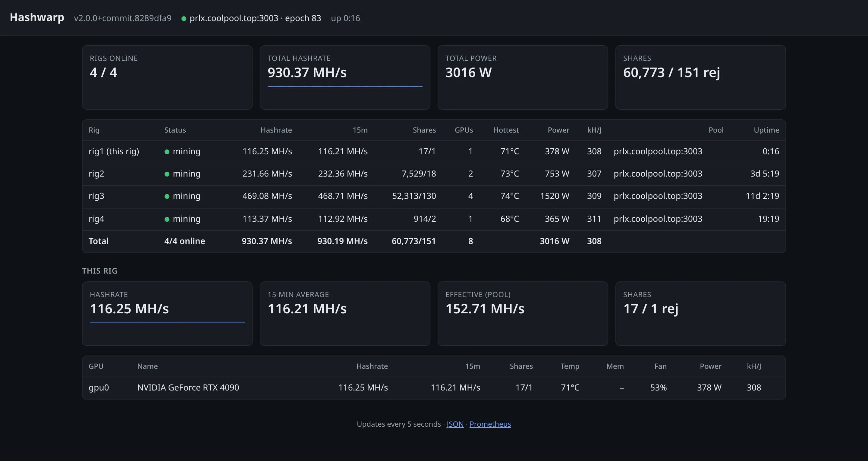
Task: Click rig4 efficiency value 311
Action: click(594, 219)
